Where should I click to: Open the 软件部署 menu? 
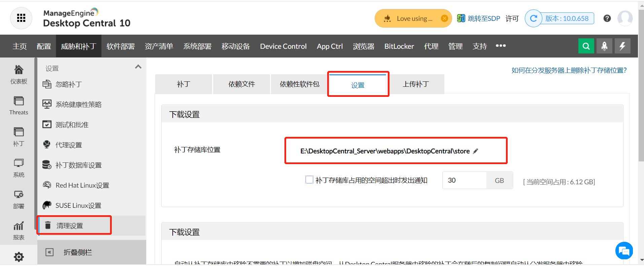pyautogui.click(x=121, y=46)
